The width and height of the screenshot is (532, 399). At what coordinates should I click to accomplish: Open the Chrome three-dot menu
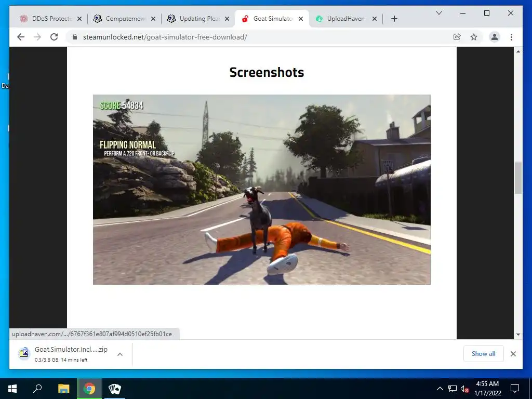click(x=511, y=37)
